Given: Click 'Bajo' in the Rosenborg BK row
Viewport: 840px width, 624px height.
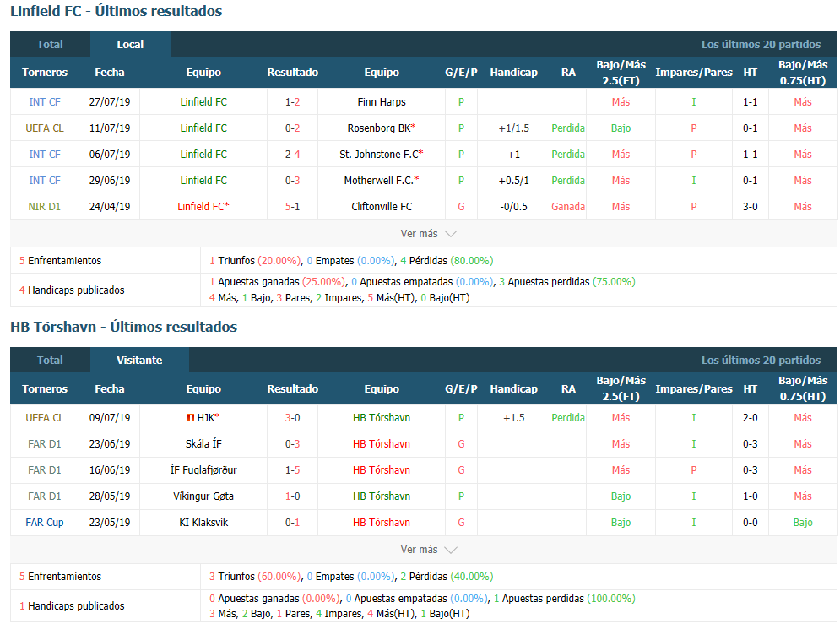Looking at the screenshot, I should [x=621, y=128].
